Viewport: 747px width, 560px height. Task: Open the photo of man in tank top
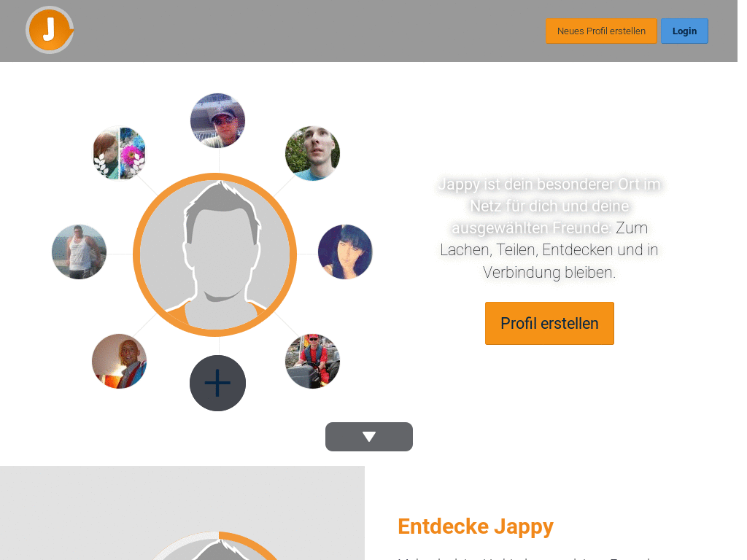tap(79, 252)
